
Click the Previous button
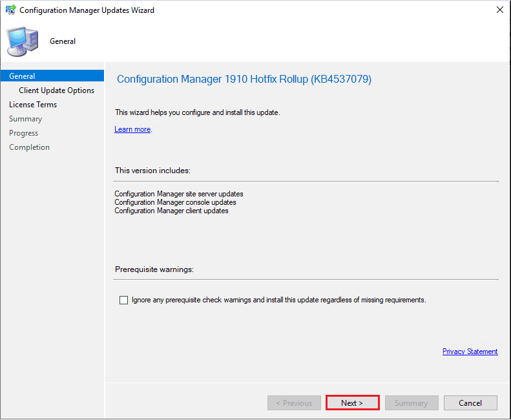coord(295,403)
